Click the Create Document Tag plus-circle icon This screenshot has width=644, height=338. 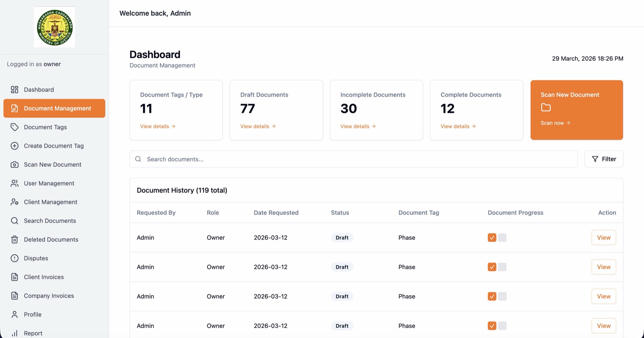coord(14,146)
